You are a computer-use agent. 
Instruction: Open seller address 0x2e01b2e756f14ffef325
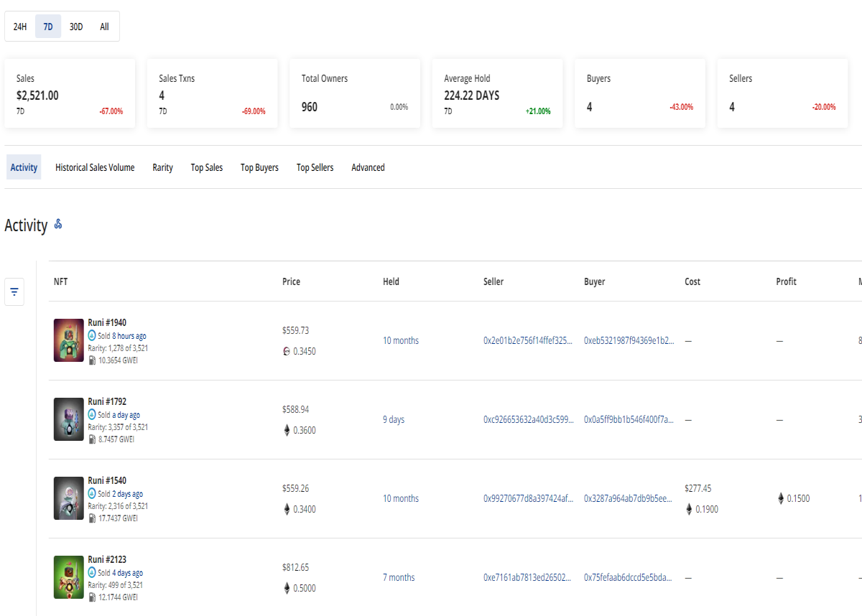click(x=529, y=341)
